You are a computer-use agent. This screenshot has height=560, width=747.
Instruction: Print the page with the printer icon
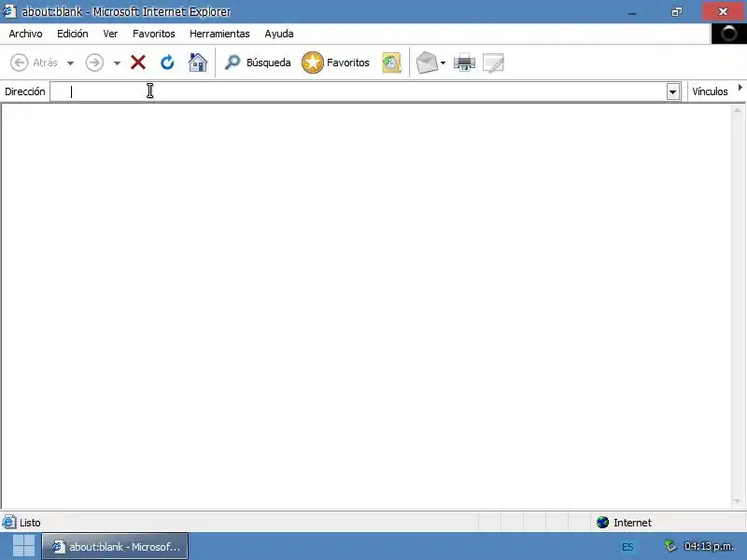point(464,63)
